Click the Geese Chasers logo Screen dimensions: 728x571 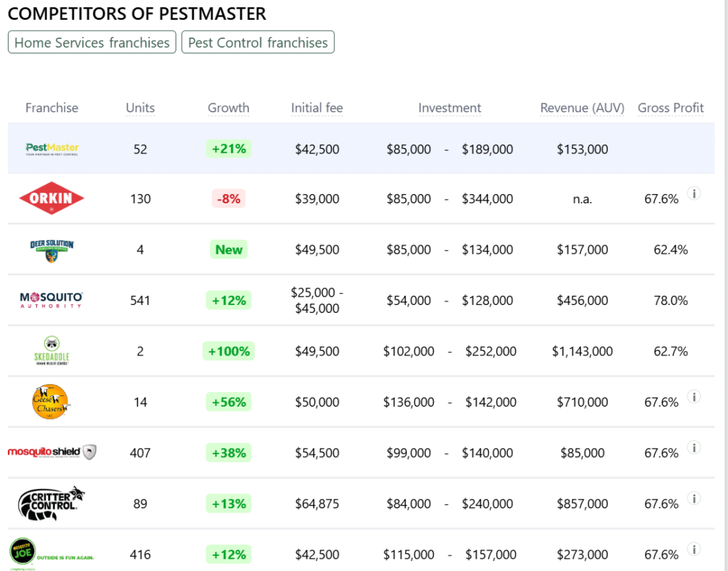click(x=51, y=402)
